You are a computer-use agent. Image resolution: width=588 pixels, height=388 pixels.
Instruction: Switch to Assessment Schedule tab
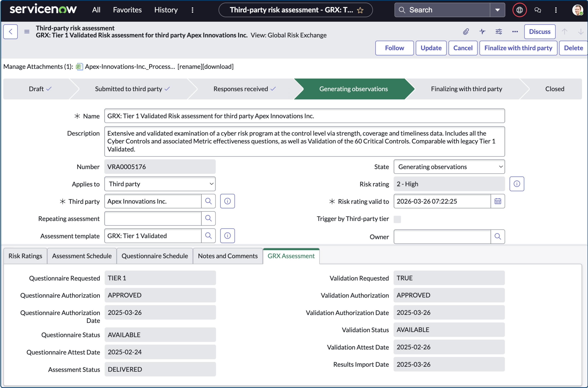(x=82, y=256)
